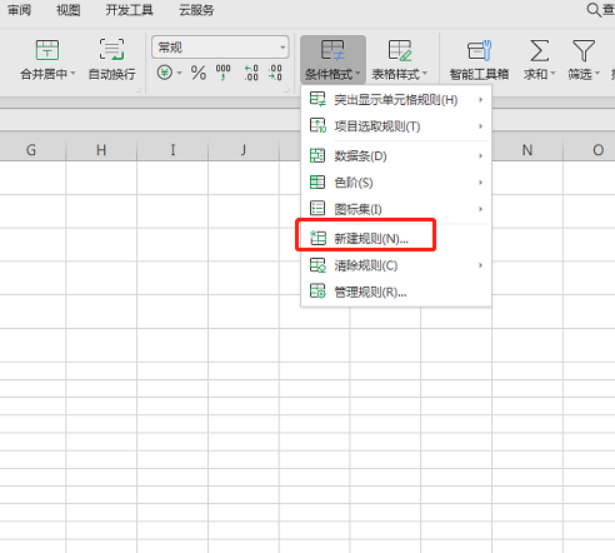This screenshot has width=615, height=553.
Task: Expand the currency format dropdown arrow
Action: [x=179, y=73]
